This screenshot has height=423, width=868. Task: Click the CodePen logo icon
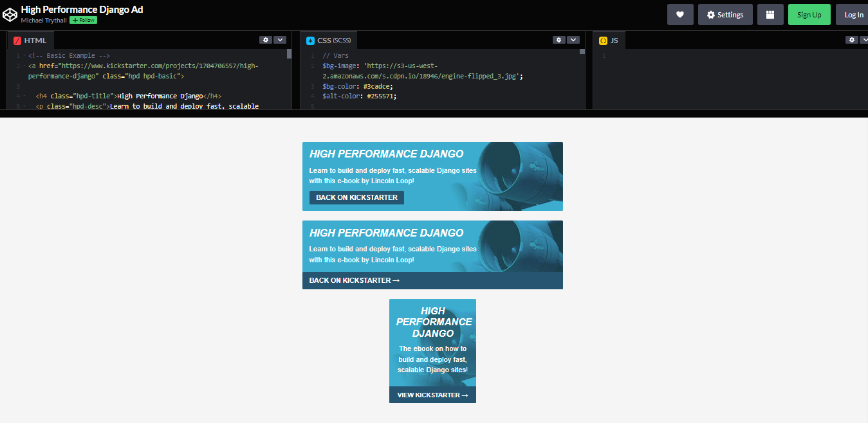pos(10,14)
